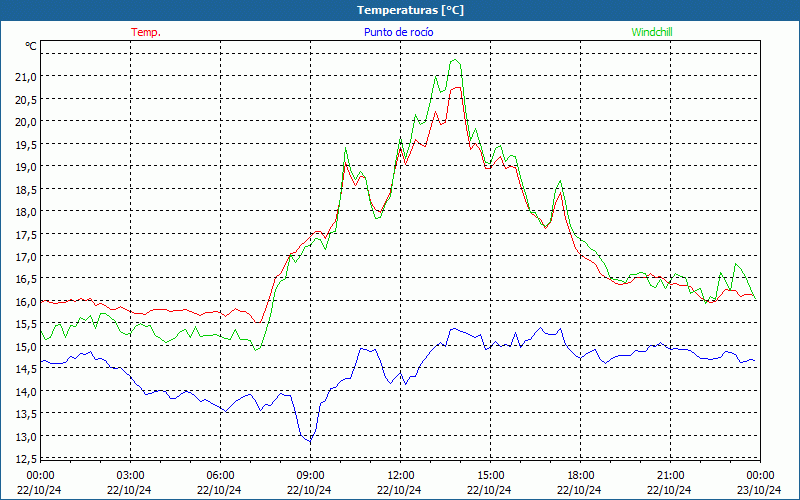This screenshot has height=500, width=800.
Task: Click the 18,5 y-axis value
Action: tap(26, 189)
